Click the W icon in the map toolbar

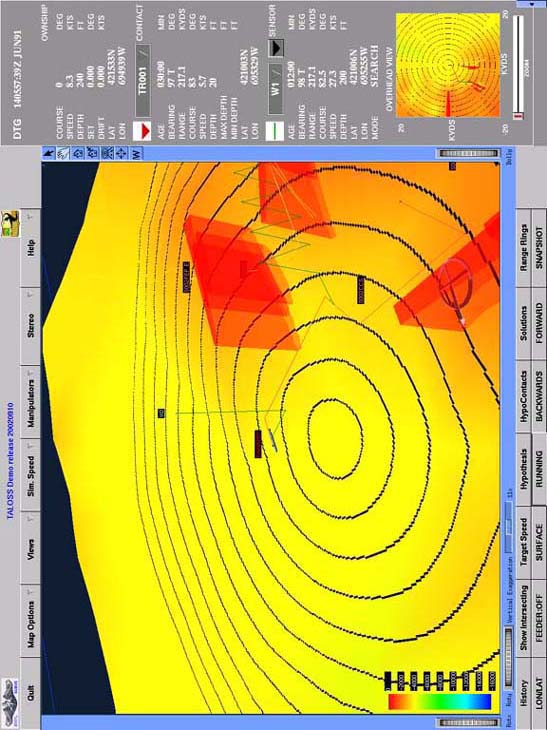coord(136,152)
